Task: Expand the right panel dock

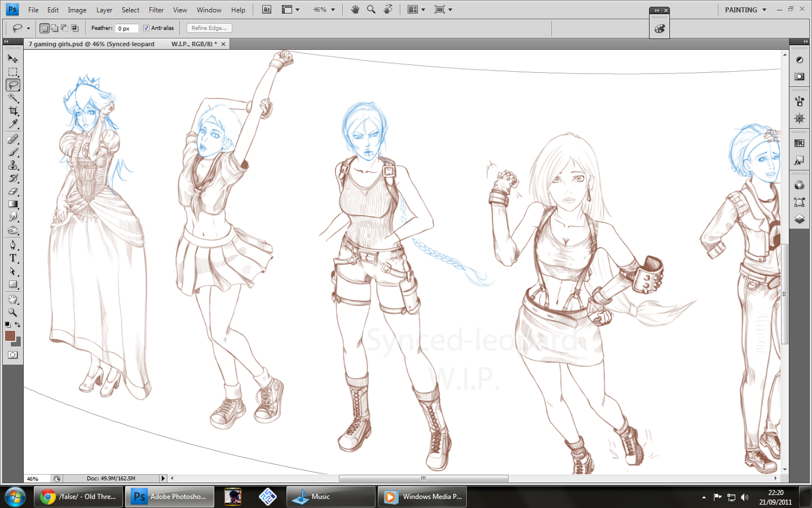Action: pos(806,41)
